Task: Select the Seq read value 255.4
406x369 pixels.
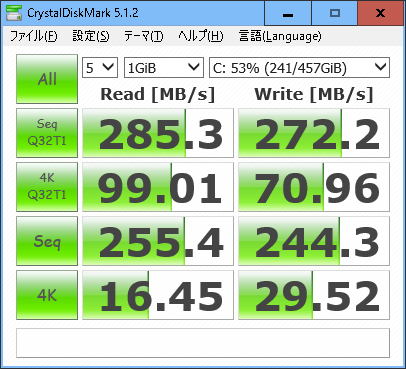Action: (x=158, y=241)
